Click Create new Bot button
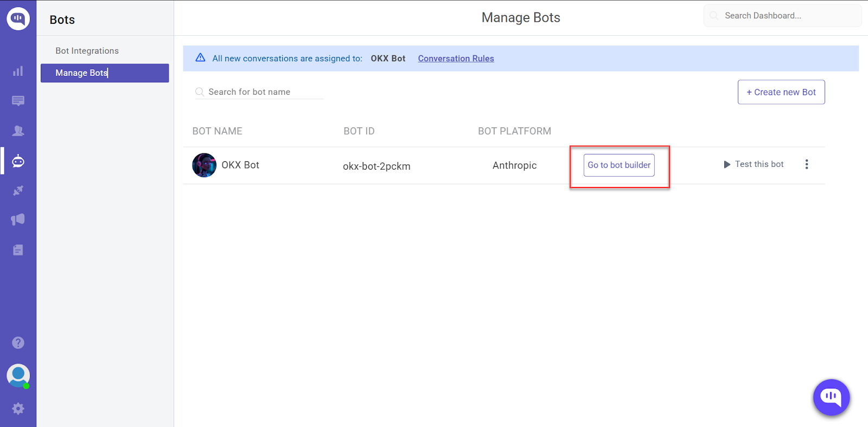 (x=781, y=92)
